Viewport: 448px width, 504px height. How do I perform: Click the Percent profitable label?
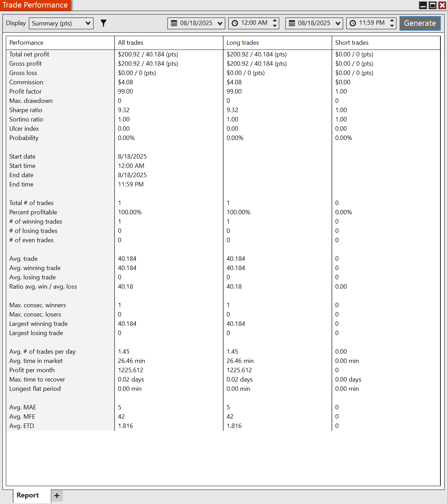[33, 212]
